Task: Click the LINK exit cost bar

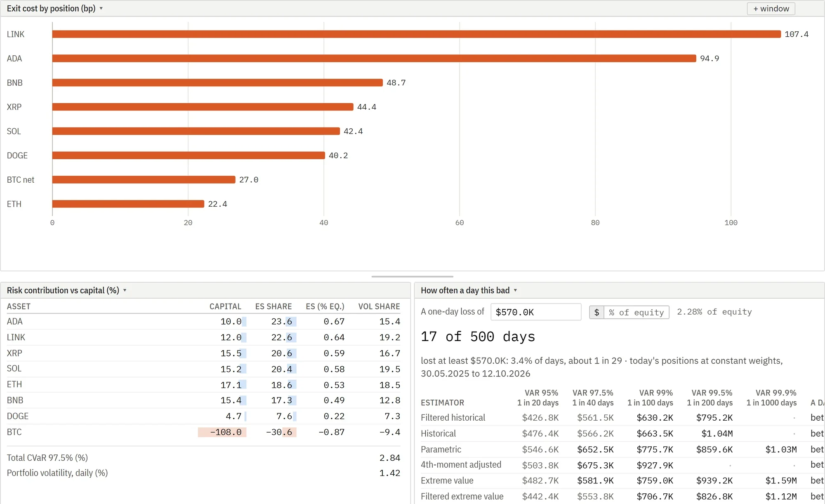Action: (x=417, y=34)
